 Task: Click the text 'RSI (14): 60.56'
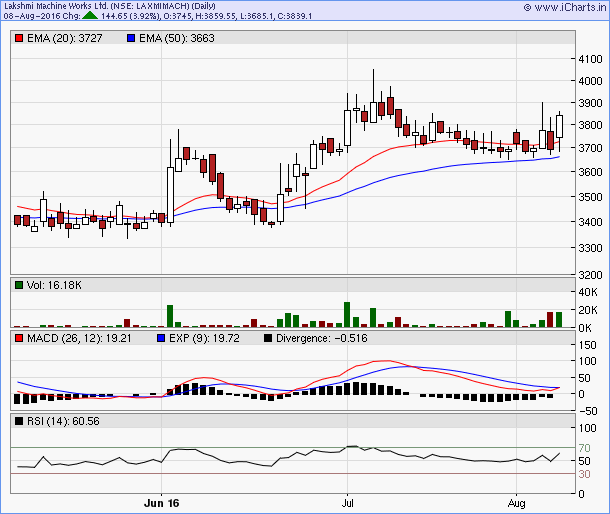click(63, 421)
